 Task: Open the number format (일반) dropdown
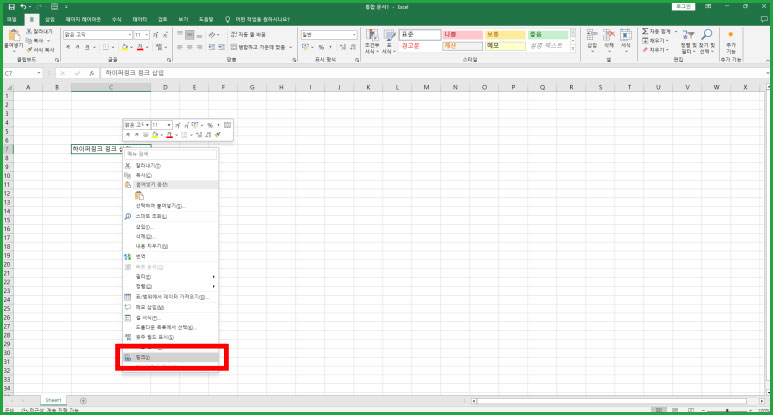(354, 35)
